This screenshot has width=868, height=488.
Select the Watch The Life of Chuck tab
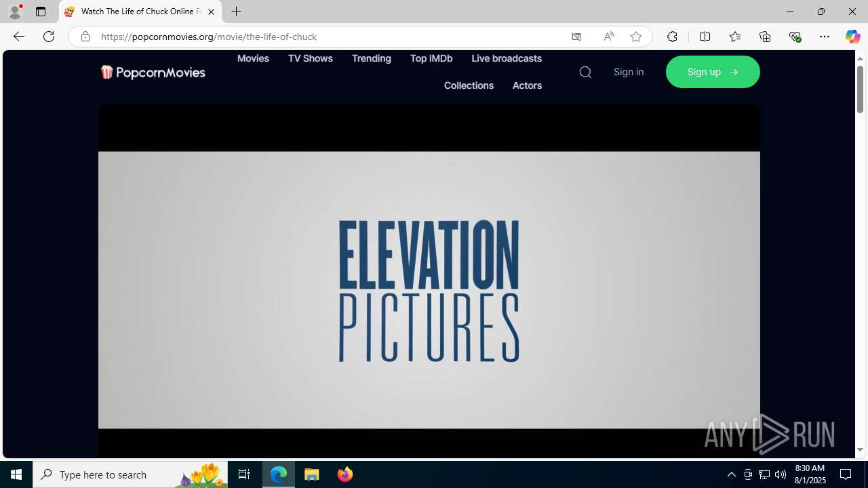pyautogui.click(x=140, y=12)
